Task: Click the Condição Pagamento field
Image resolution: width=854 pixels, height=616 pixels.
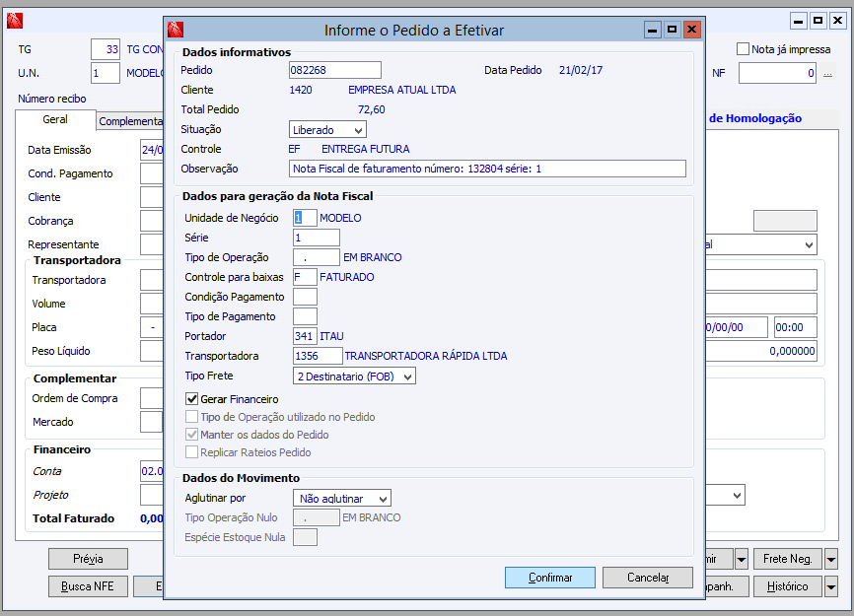Action: [305, 297]
